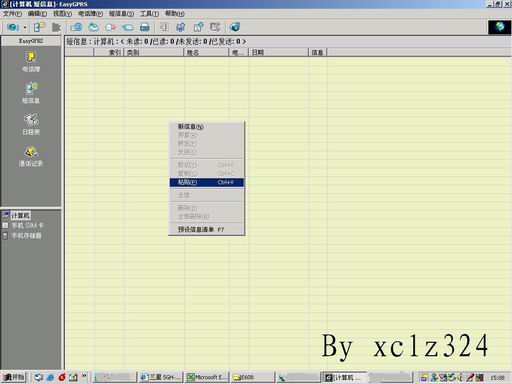Sort the list by the 日期 column header
512x384 pixels.
pos(278,52)
